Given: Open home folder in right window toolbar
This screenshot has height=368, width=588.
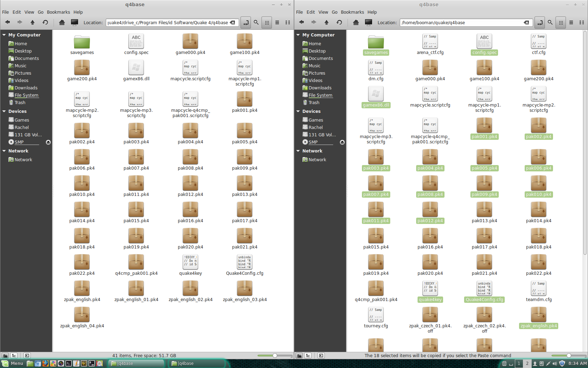Looking at the screenshot, I should (356, 22).
